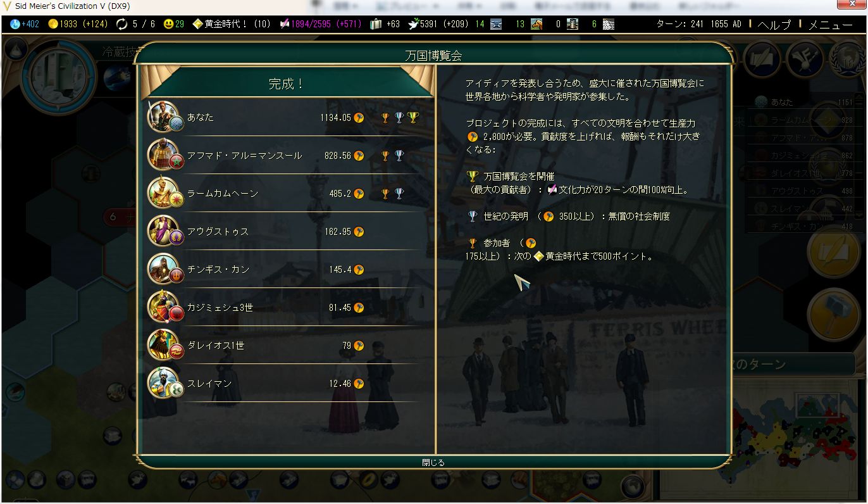This screenshot has height=504, width=868.
Task: Click the tourism suitcase icon
Action: click(x=376, y=24)
